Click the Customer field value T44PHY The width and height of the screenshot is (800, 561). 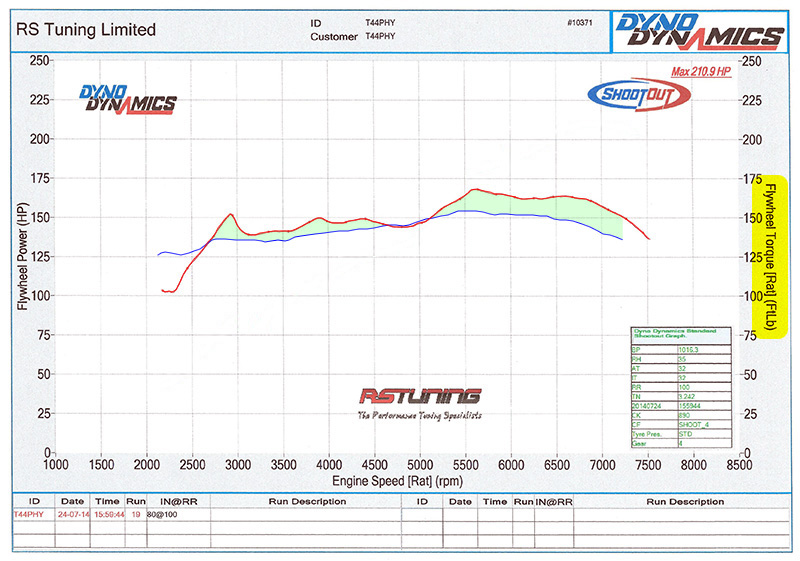coord(380,37)
